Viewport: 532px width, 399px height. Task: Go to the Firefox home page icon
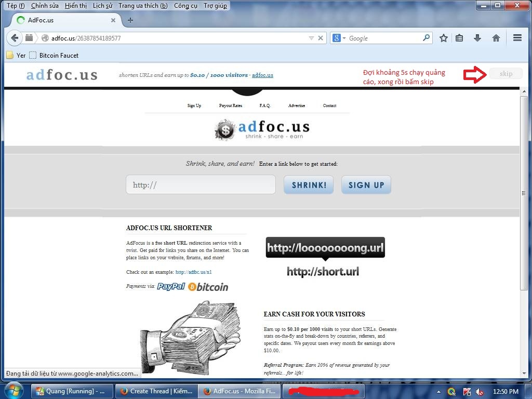[496, 38]
